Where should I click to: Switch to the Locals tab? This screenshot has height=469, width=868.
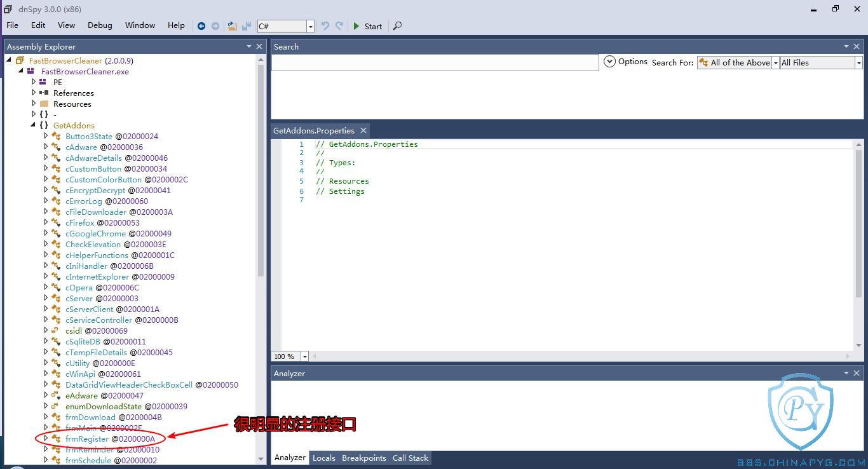pyautogui.click(x=323, y=458)
